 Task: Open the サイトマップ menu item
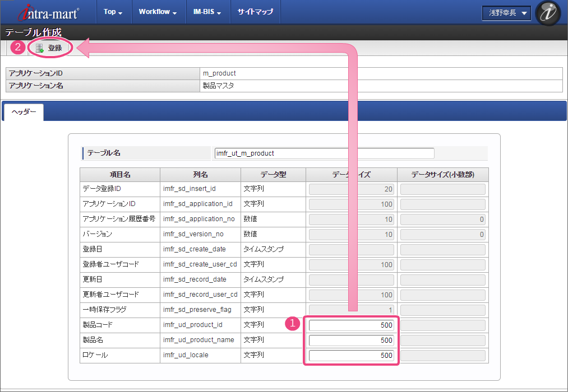coord(255,12)
